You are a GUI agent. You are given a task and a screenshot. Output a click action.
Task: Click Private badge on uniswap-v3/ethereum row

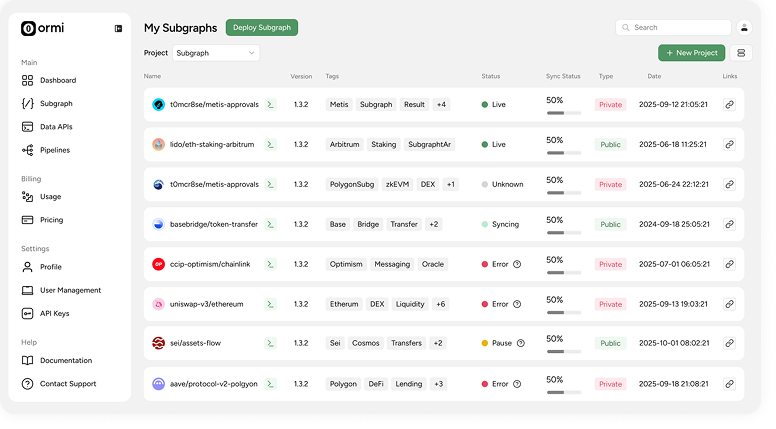tap(610, 304)
